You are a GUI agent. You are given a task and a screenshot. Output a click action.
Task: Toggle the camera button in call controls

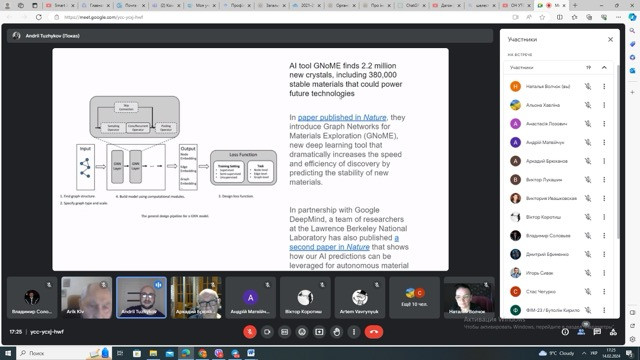tap(267, 332)
